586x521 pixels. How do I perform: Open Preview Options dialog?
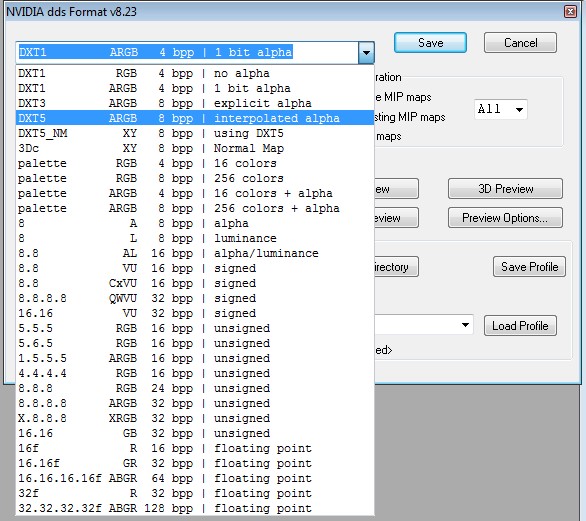tap(505, 218)
